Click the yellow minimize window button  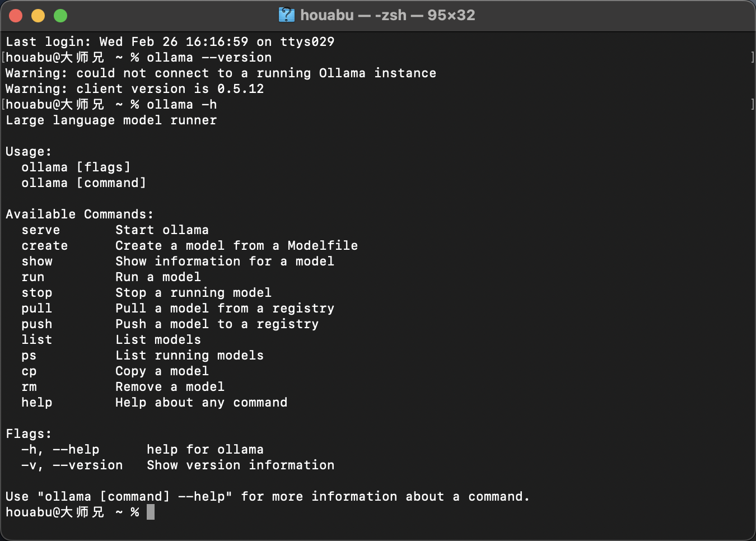38,16
